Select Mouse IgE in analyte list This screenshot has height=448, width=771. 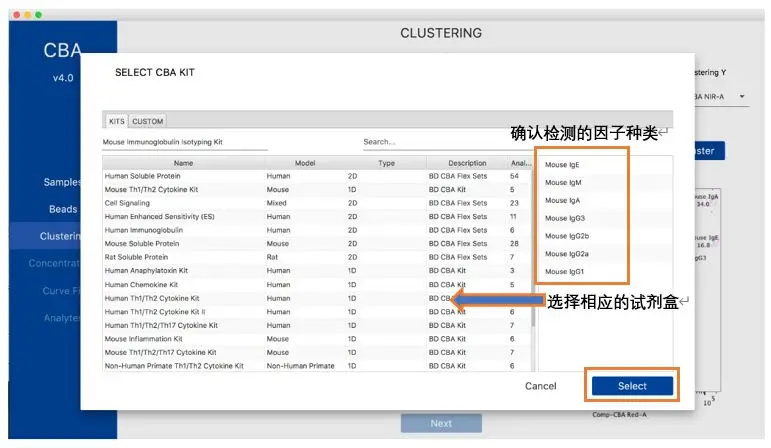563,164
